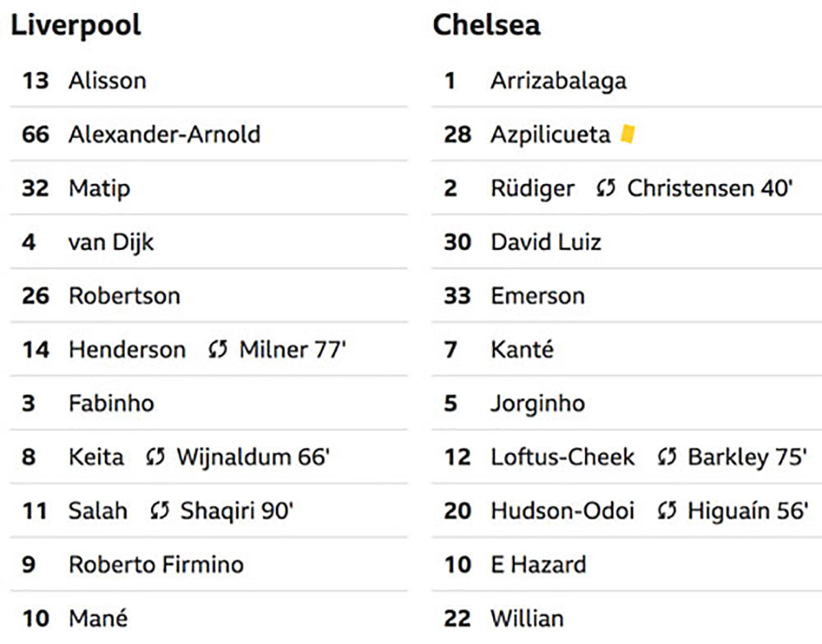
Task: Click Azpilicueta's yellow card icon
Action: pos(627,134)
